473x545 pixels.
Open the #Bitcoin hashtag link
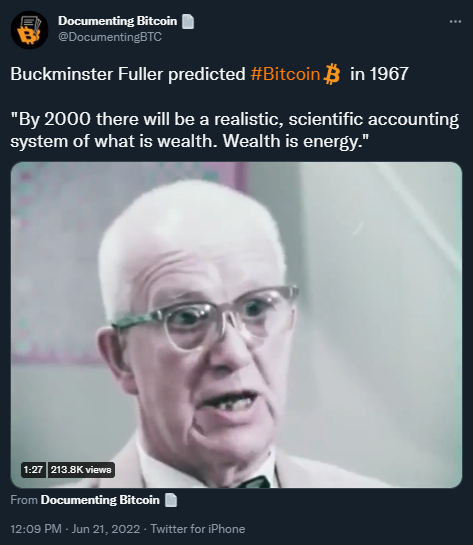coord(285,74)
